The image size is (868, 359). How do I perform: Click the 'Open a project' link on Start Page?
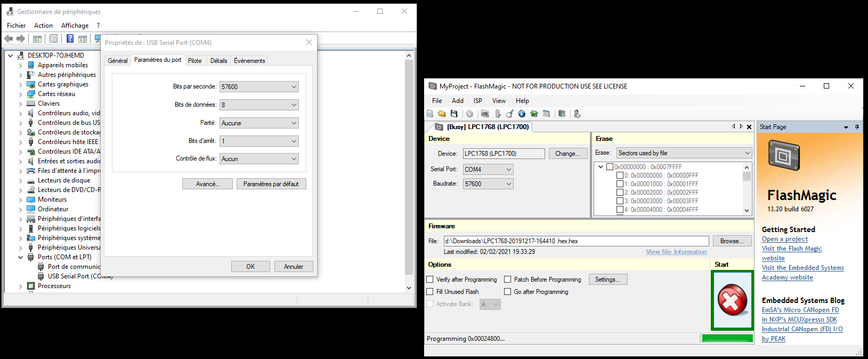[x=784, y=239]
